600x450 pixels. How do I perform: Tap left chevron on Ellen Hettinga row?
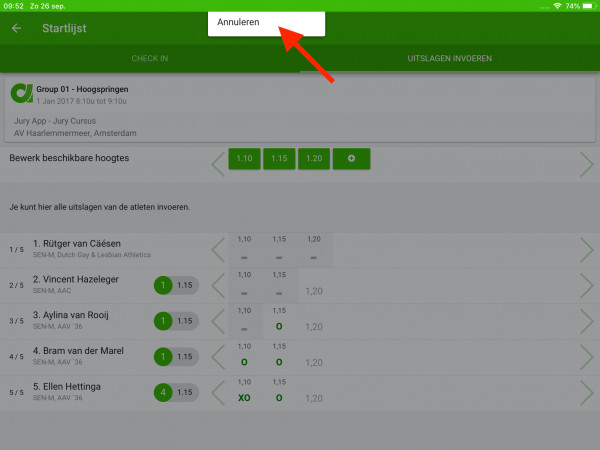click(x=218, y=391)
